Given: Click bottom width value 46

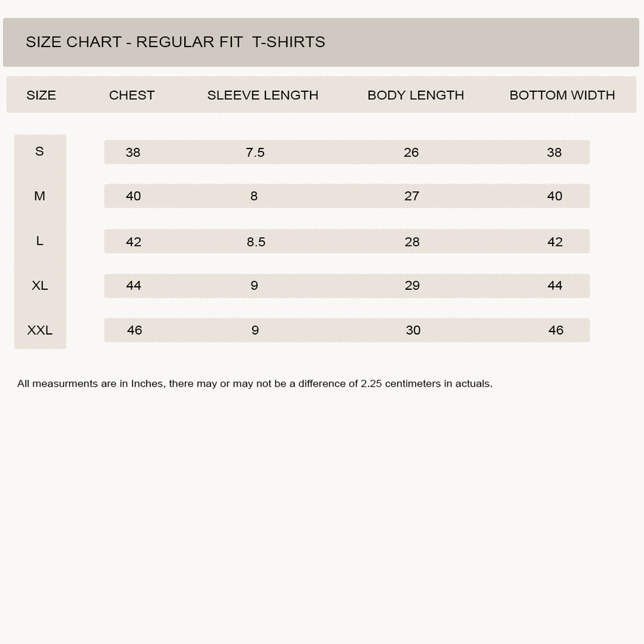Looking at the screenshot, I should 556,330.
